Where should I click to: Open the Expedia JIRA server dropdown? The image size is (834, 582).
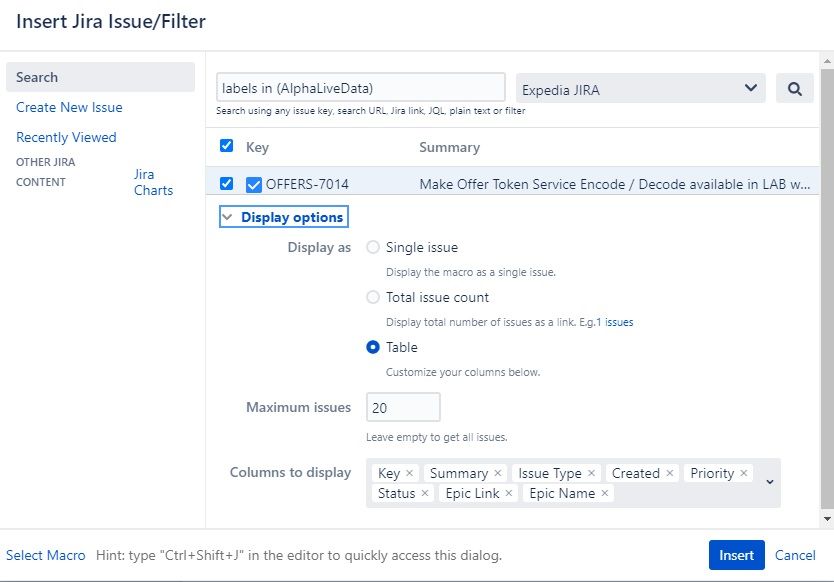[x=641, y=88]
